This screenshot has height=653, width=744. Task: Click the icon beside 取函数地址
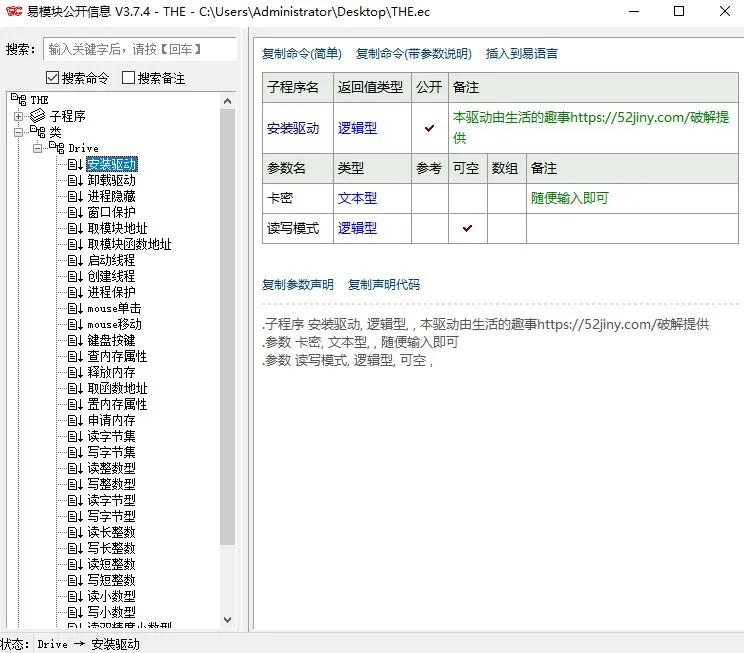(x=75, y=388)
